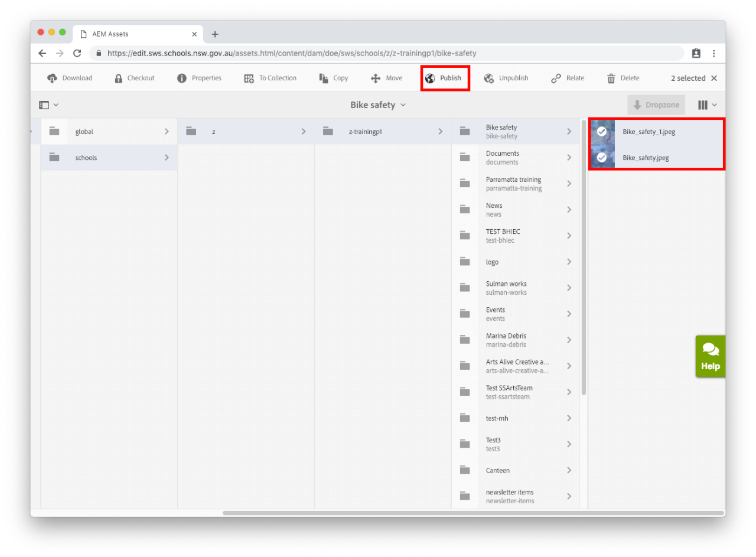Screen dimensions: 756x557
Task: Open the Bike safety breadcrumb dropdown
Action: click(x=379, y=105)
